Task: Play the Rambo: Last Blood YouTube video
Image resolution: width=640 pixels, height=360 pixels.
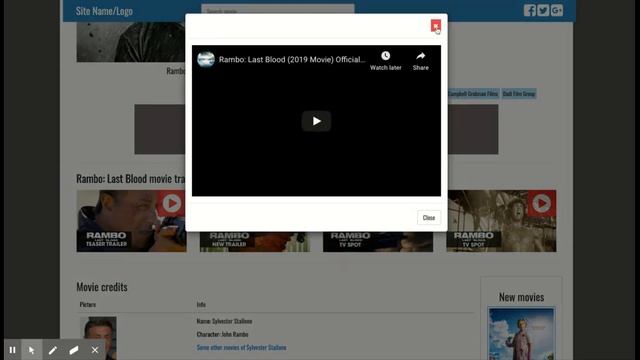Action: coord(316,121)
